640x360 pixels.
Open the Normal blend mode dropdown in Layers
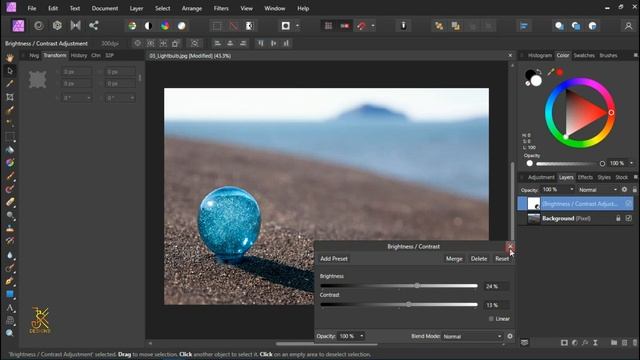point(598,190)
